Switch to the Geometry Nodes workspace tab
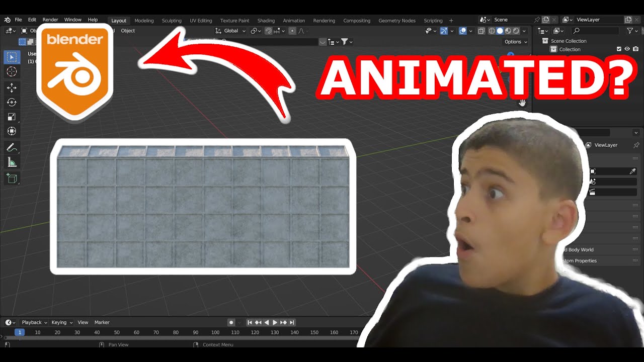644x362 pixels. (397, 21)
